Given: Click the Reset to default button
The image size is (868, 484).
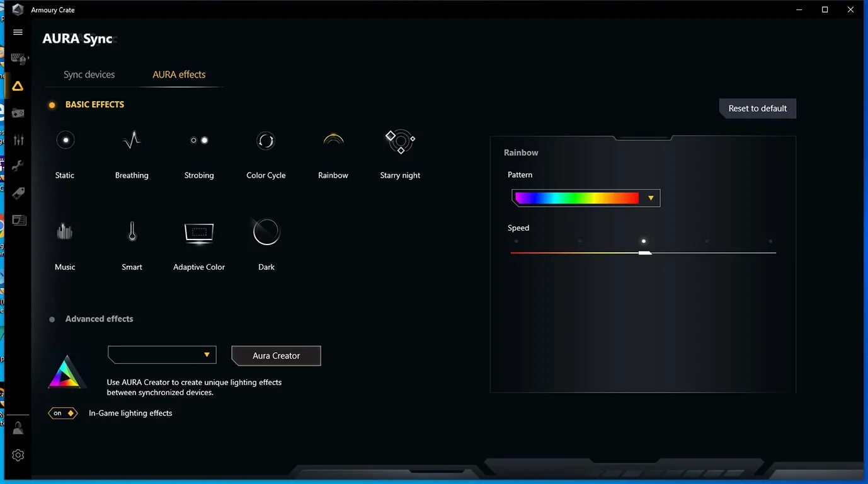Looking at the screenshot, I should click(758, 108).
